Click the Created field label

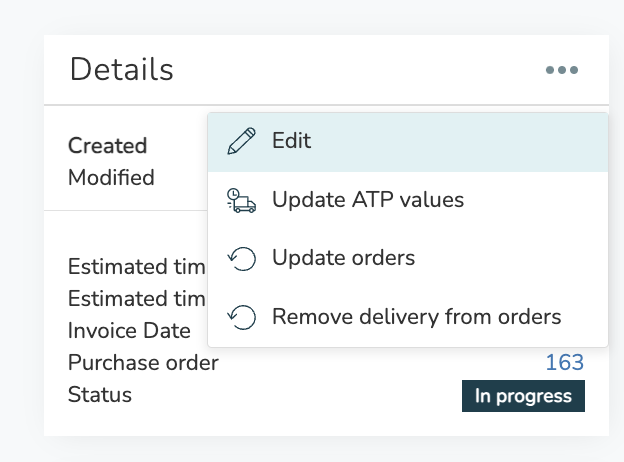107,145
